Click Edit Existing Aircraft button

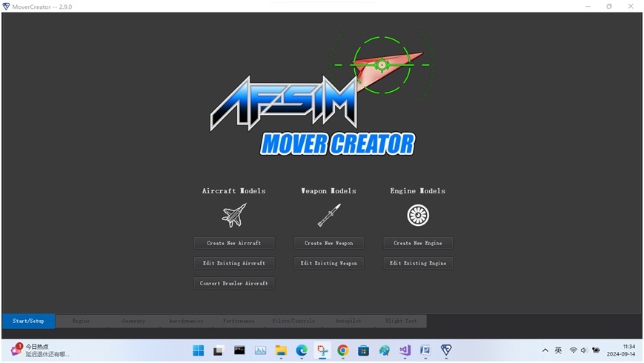[234, 263]
